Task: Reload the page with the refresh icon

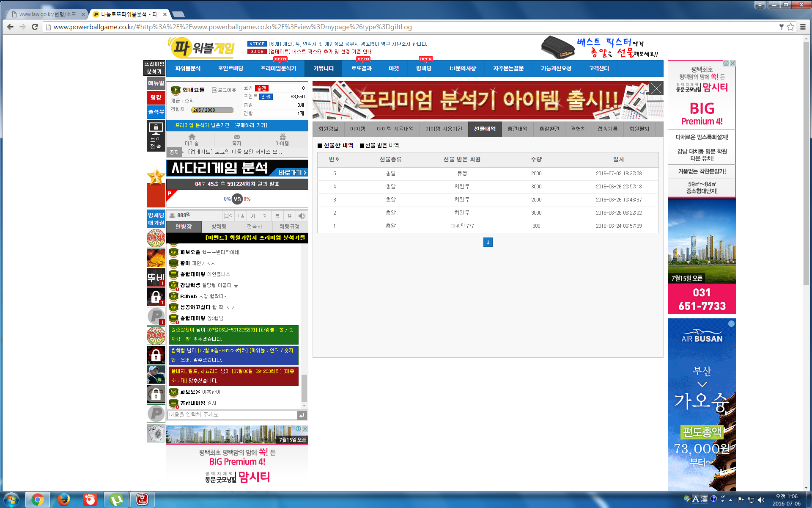Action: coord(35,27)
